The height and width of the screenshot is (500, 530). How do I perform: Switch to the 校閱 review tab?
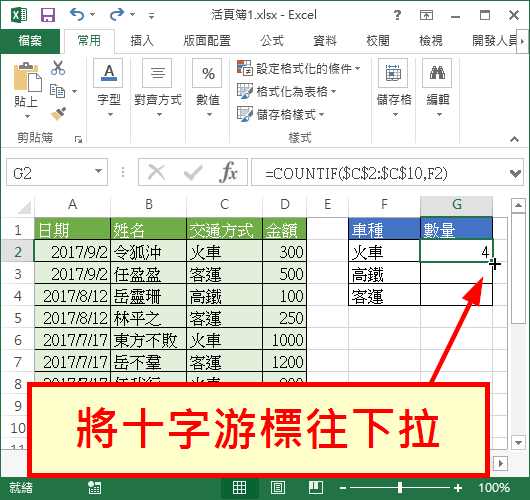point(378,41)
